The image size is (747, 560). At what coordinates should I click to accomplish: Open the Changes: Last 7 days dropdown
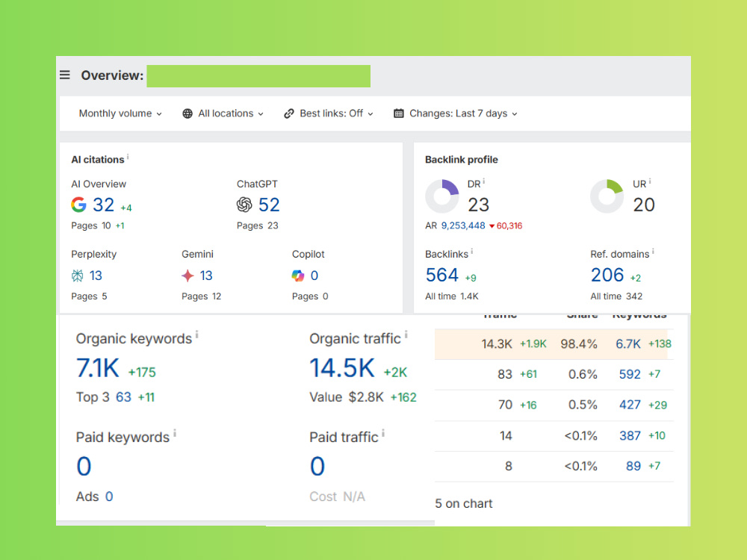[456, 113]
